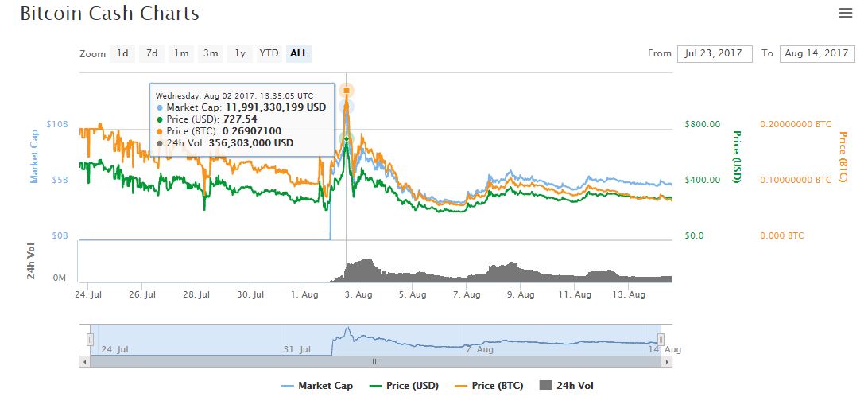Toggle Market Cap series in legend
Image resolution: width=868 pixels, height=397 pixels.
pyautogui.click(x=317, y=386)
